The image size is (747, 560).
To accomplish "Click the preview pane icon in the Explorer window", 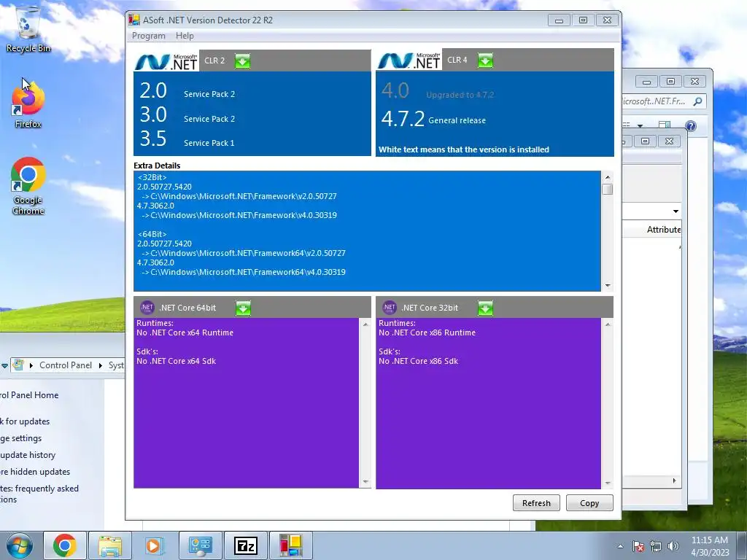I will tap(665, 125).
